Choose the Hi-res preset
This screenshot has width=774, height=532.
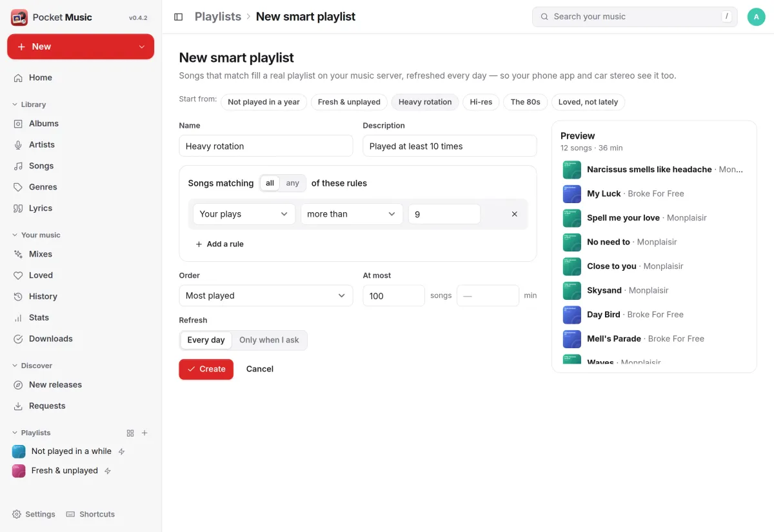click(481, 102)
